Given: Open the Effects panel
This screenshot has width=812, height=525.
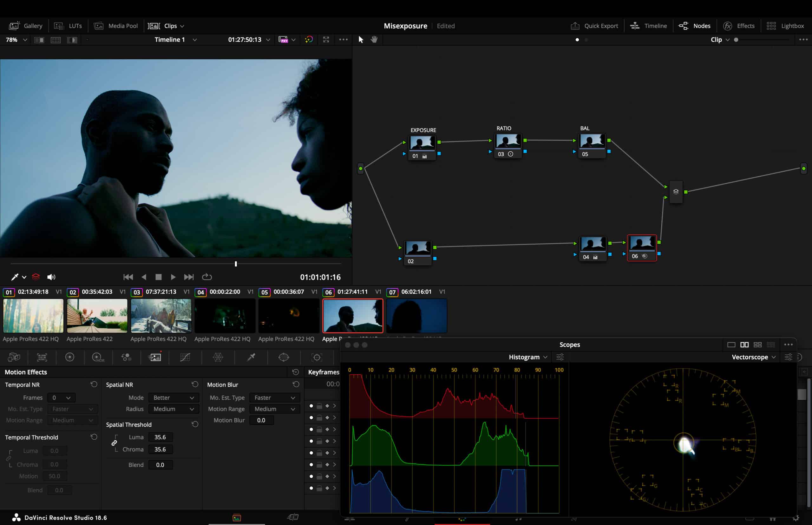Looking at the screenshot, I should click(739, 26).
